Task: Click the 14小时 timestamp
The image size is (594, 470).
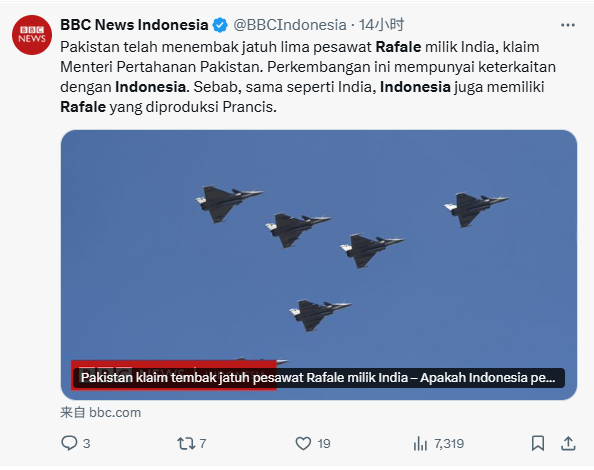Action: coord(381,25)
